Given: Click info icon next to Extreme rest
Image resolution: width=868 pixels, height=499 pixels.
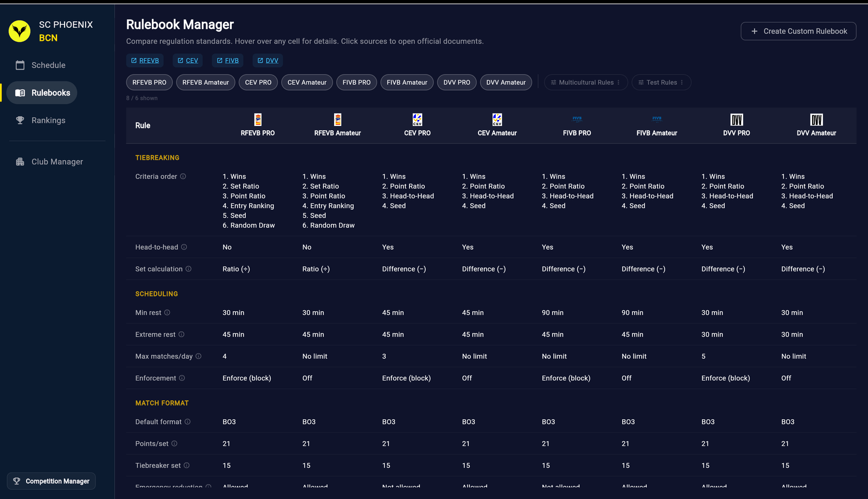Looking at the screenshot, I should click(181, 334).
